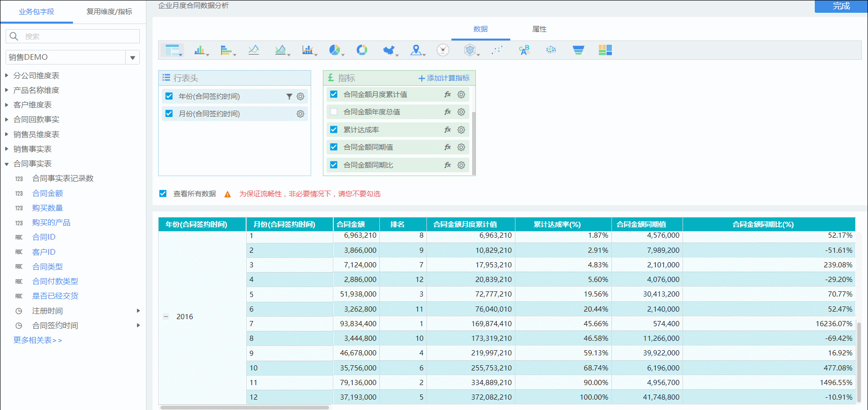Image resolution: width=868 pixels, height=410 pixels.
Task: Open settings gear for 月份(合同签约时间)
Action: tap(300, 114)
